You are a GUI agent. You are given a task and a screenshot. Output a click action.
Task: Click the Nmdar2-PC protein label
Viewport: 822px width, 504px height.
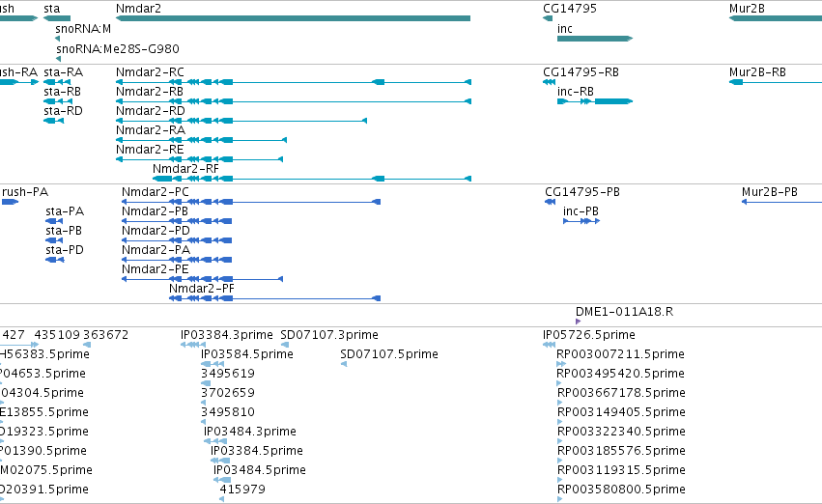(x=156, y=192)
